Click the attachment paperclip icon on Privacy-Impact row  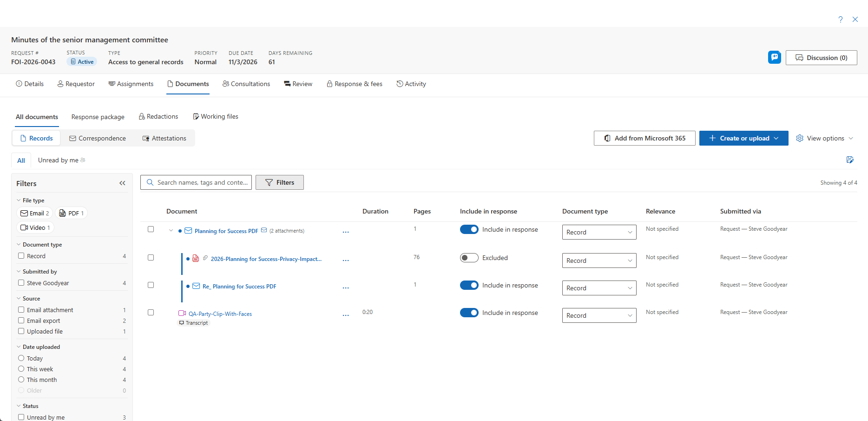click(205, 258)
